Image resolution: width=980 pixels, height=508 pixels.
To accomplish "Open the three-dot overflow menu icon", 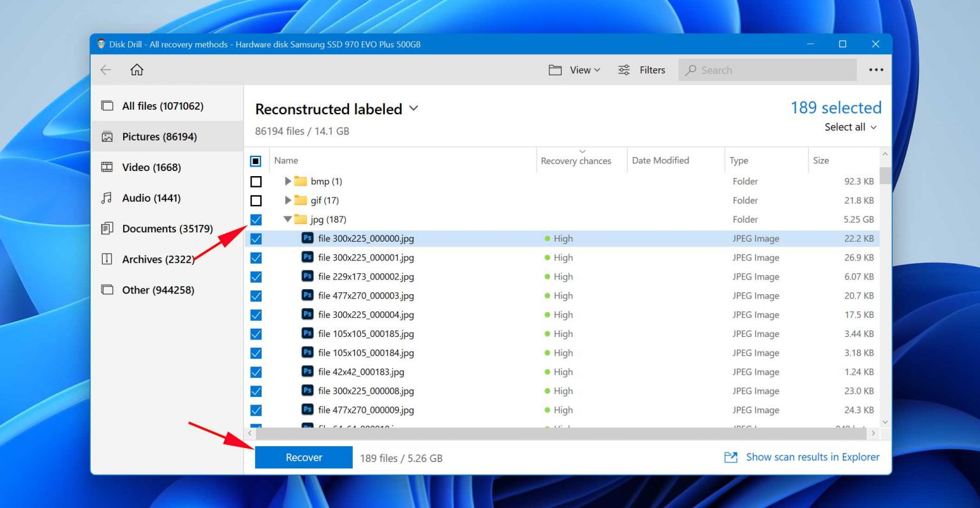I will pyautogui.click(x=875, y=70).
